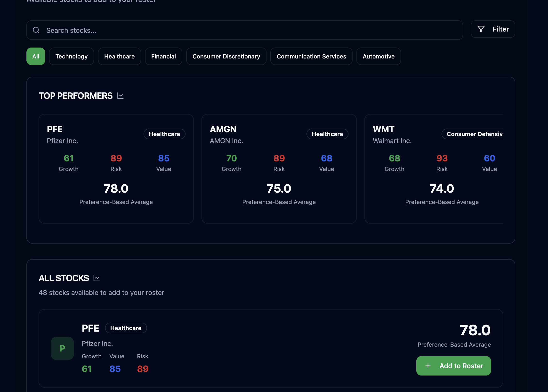This screenshot has height=392, width=548.
Task: Click chart icon beside All Stocks
Action: tap(97, 278)
